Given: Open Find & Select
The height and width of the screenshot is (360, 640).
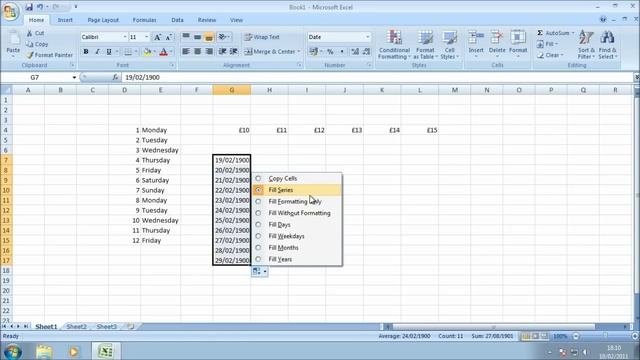Looking at the screenshot, I should click(608, 45).
